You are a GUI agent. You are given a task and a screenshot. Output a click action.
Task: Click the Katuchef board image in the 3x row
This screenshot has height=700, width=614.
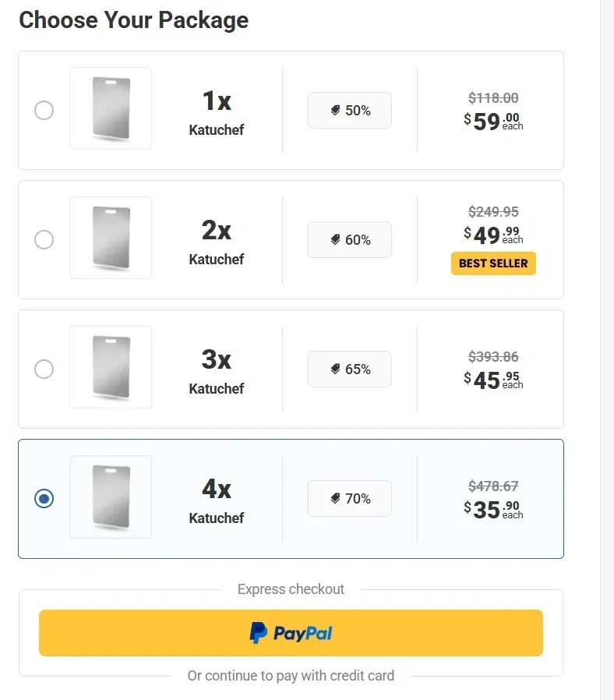pos(110,366)
